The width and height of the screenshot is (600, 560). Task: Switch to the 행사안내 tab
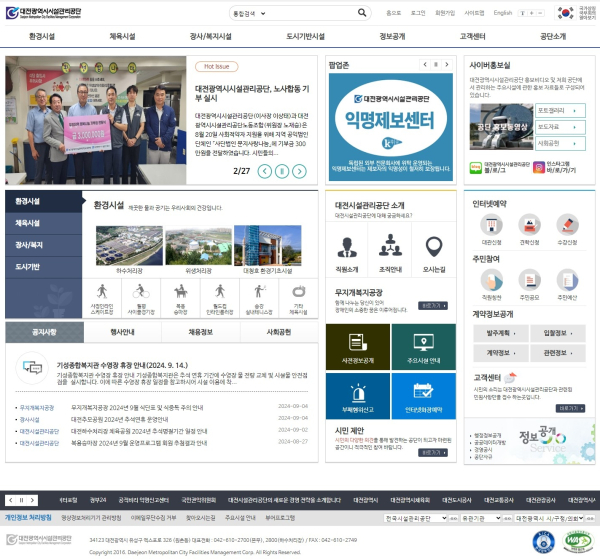[122, 332]
